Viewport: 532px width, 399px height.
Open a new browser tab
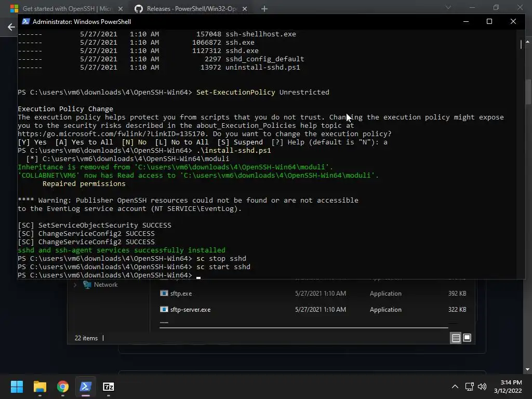click(264, 9)
